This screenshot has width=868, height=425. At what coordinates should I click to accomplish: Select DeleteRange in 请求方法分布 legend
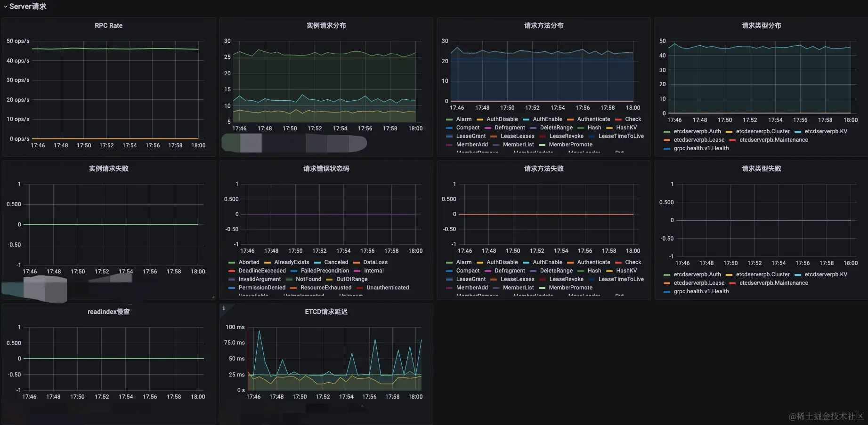pos(556,128)
